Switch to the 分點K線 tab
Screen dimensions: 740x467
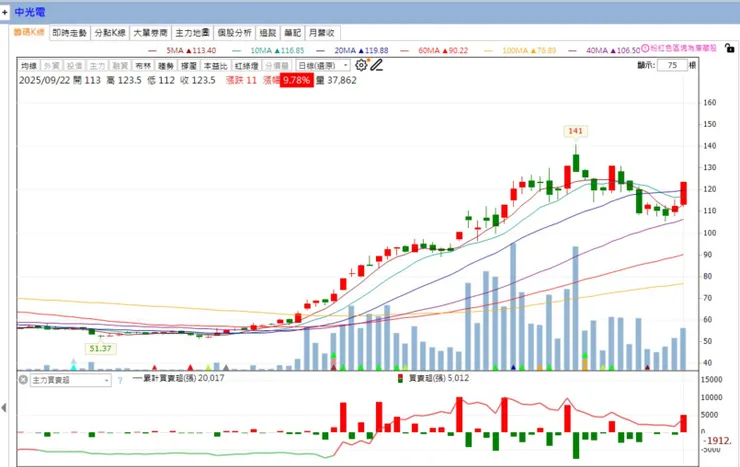pyautogui.click(x=110, y=33)
